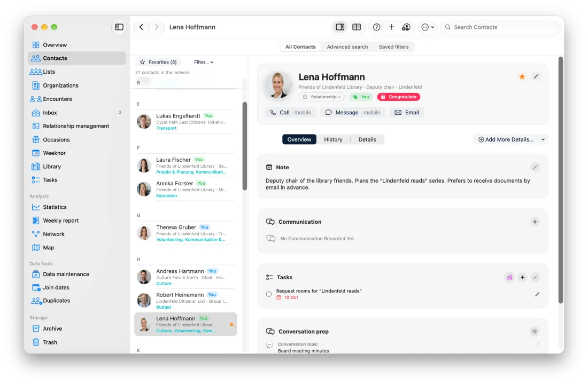Open Duplicates in sidebar
588x385 pixels.
point(76,301)
